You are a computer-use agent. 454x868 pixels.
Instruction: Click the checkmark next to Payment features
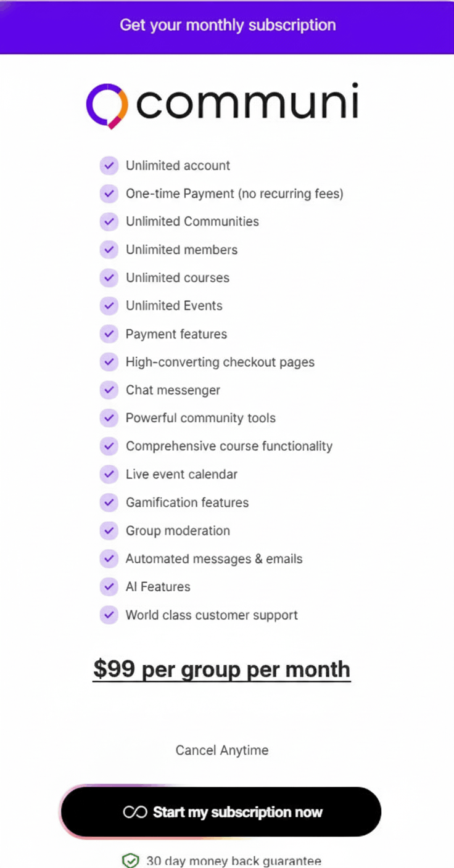point(109,334)
